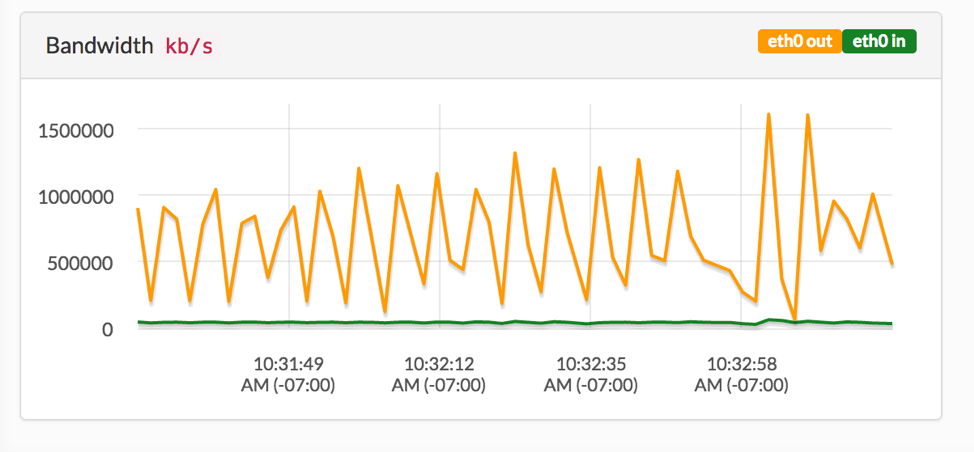Click the kb/s unit label

click(x=189, y=46)
